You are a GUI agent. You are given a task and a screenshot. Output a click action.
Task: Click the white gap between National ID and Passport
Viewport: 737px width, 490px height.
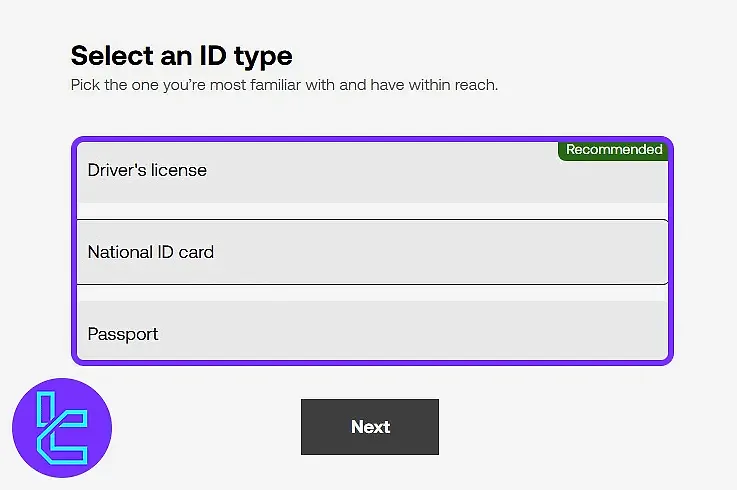point(370,293)
